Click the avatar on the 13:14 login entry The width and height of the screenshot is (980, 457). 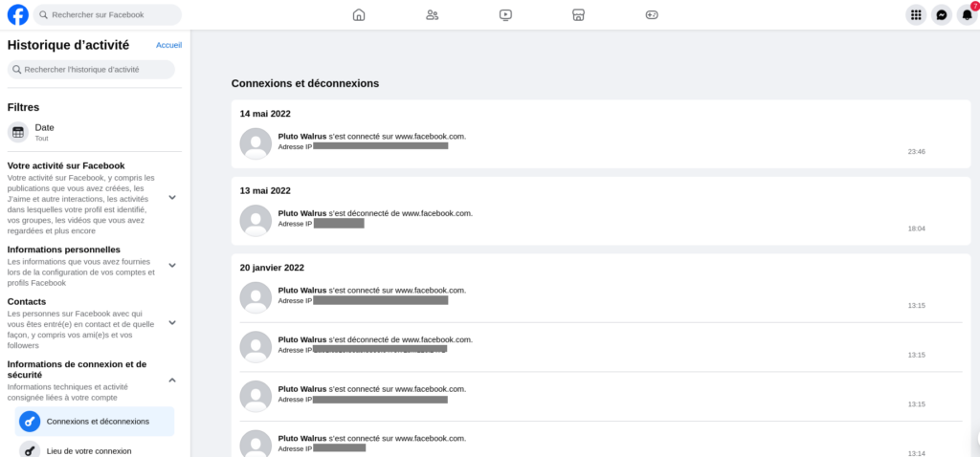(x=256, y=444)
